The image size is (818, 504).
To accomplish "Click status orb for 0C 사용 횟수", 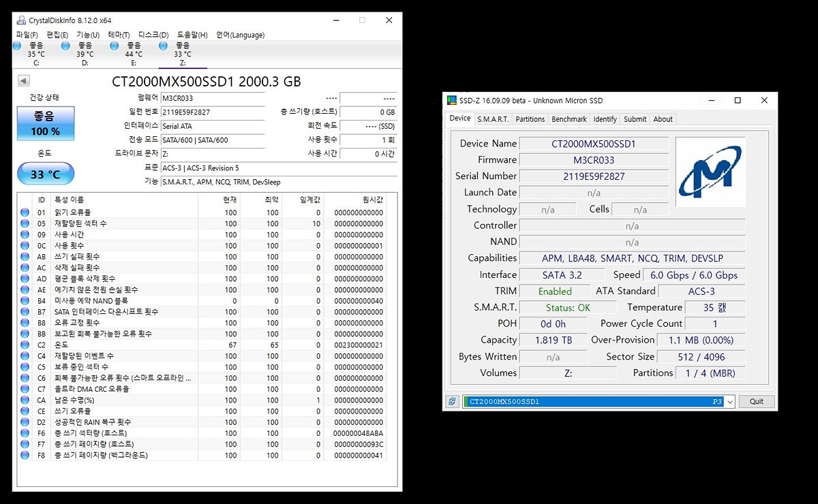I will pos(25,246).
